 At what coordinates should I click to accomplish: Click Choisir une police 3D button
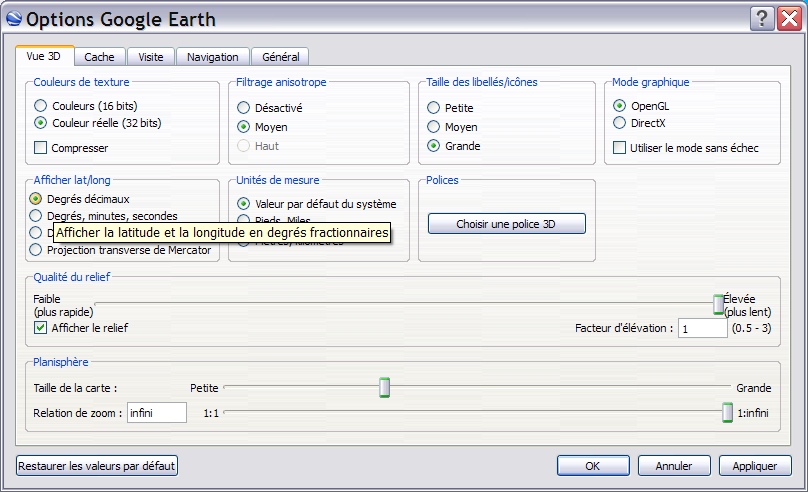point(507,224)
